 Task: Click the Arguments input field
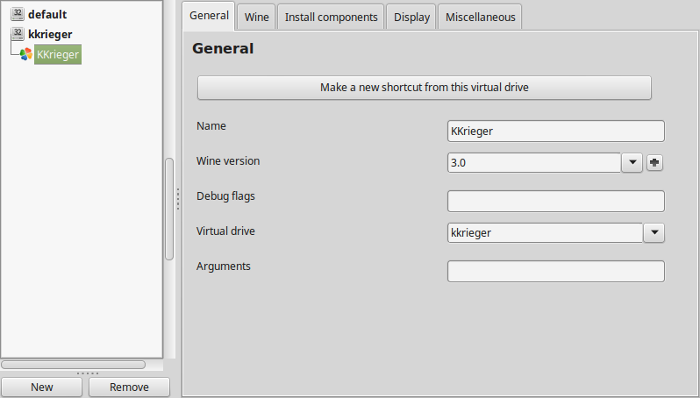coord(556,271)
